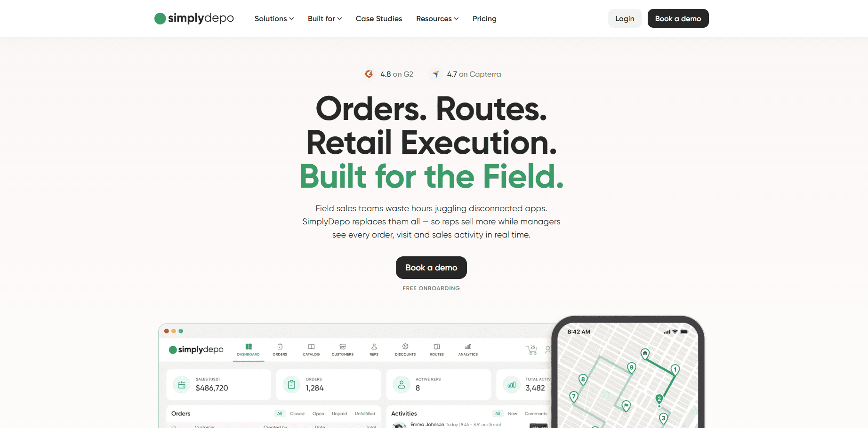Select the Orders icon in mockup nav
Screen dimensions: 868x428
pos(280,347)
